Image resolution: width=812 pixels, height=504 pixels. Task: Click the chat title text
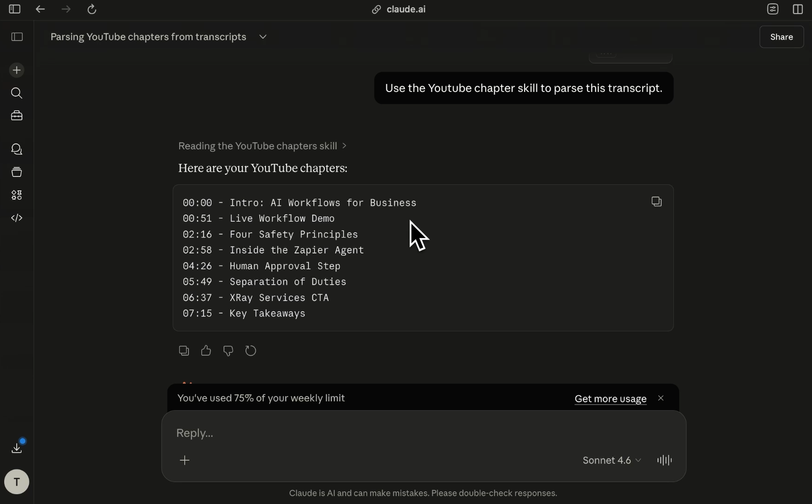[148, 37]
